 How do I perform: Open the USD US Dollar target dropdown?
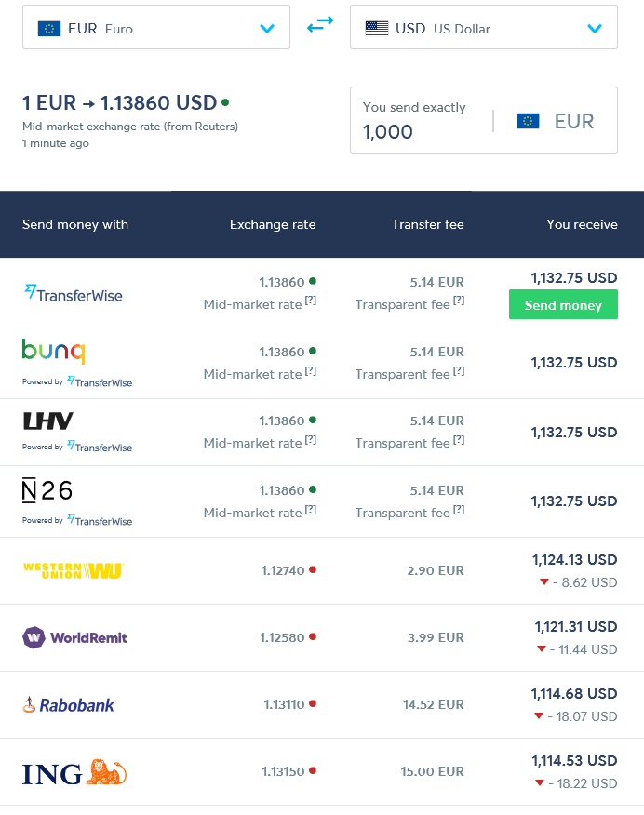tap(483, 28)
